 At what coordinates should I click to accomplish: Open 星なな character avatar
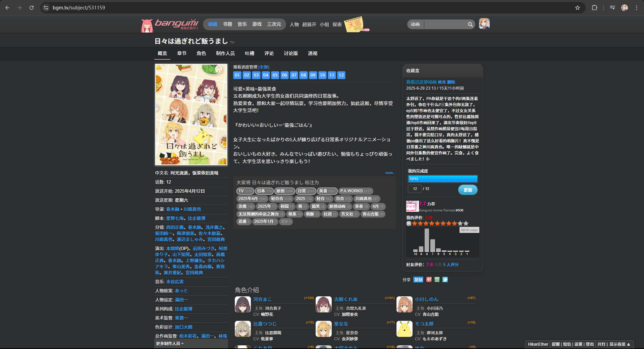click(324, 329)
